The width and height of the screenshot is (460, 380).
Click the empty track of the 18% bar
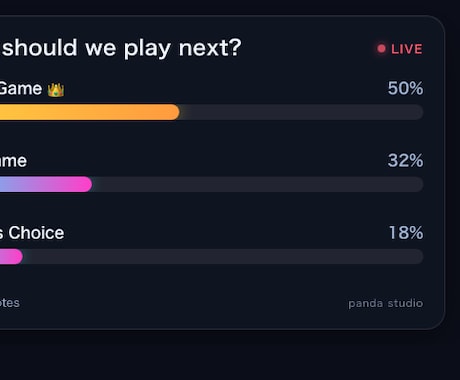tap(223, 257)
